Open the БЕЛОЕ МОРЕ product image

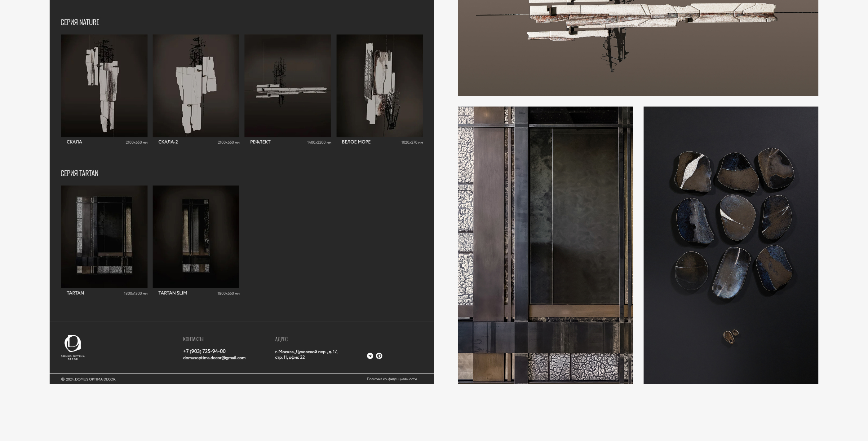[x=379, y=85]
